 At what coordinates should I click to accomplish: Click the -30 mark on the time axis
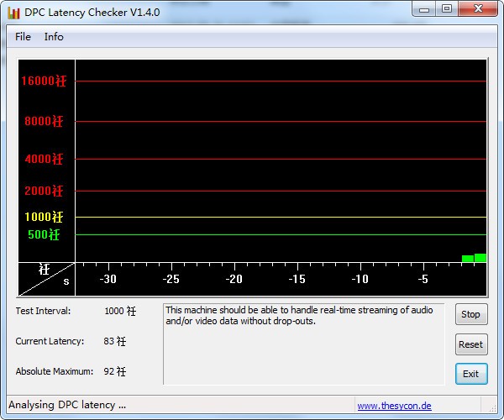[108, 279]
